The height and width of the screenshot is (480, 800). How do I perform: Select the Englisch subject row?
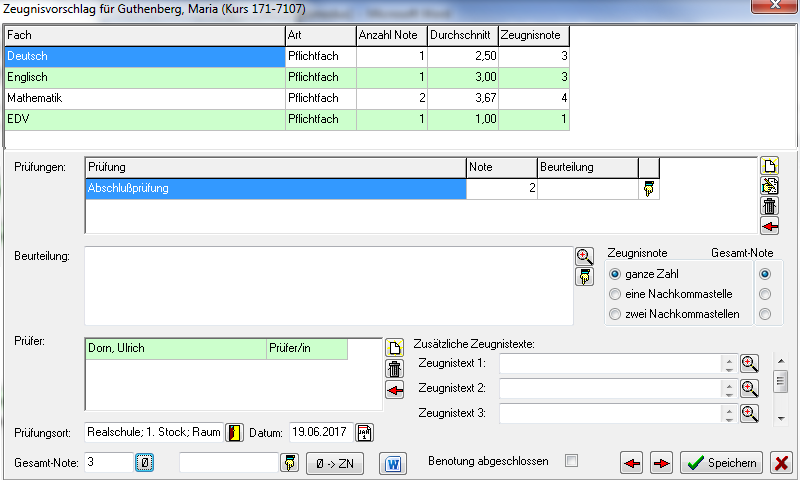click(287, 78)
